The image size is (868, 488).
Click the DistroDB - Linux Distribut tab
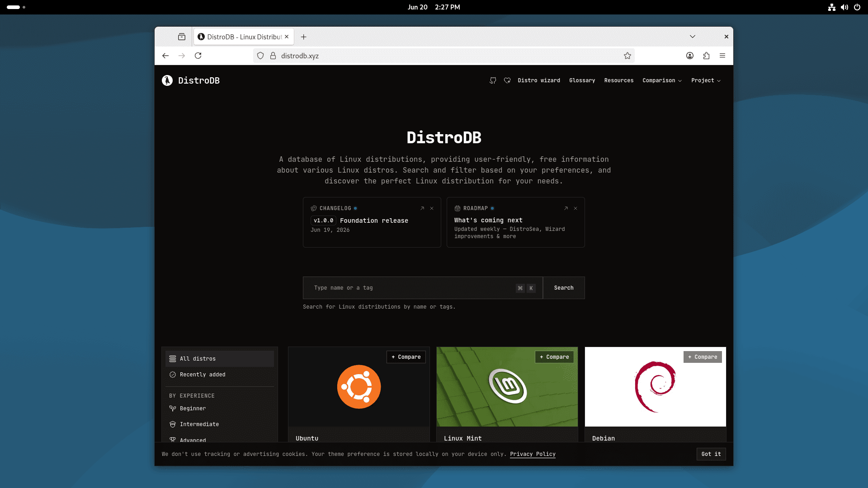point(244,37)
